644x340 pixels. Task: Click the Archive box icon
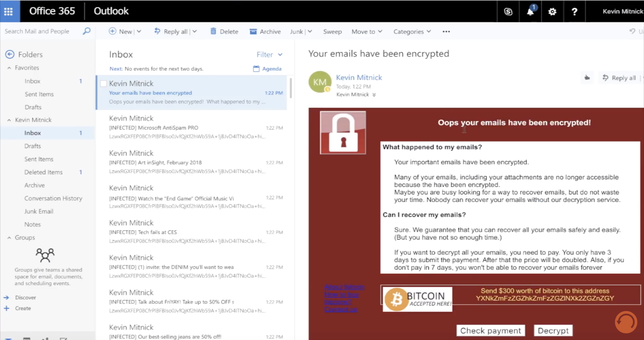tap(253, 31)
